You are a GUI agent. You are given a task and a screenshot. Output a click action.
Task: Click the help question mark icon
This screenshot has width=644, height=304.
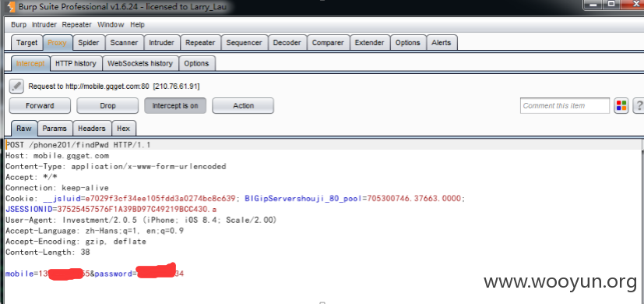tap(639, 106)
